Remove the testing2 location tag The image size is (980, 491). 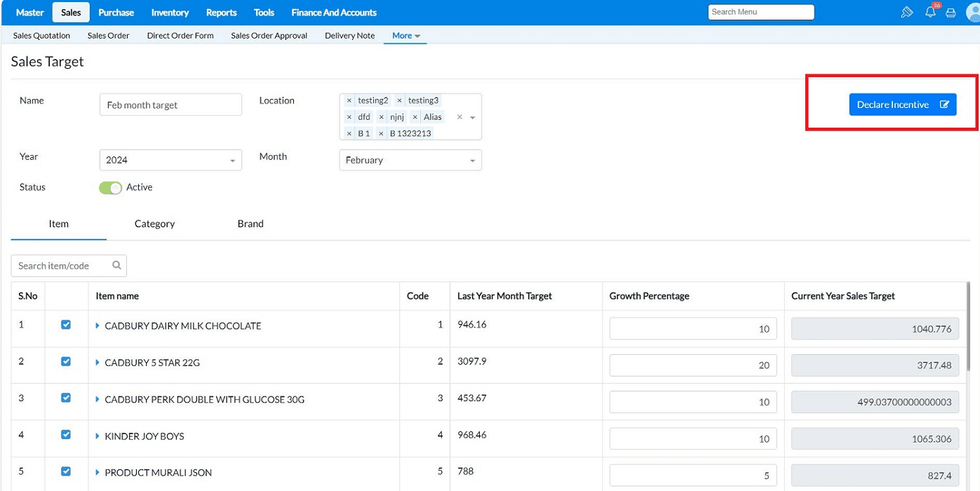pyautogui.click(x=349, y=101)
